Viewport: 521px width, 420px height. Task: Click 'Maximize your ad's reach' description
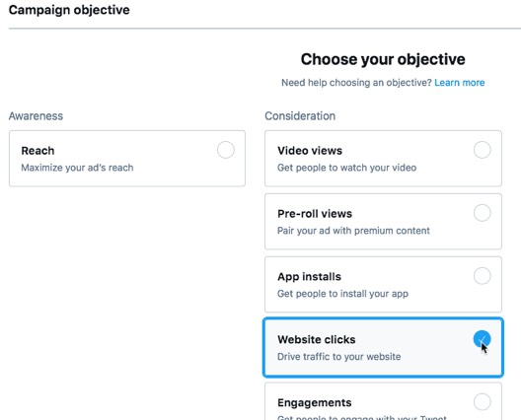pos(77,168)
